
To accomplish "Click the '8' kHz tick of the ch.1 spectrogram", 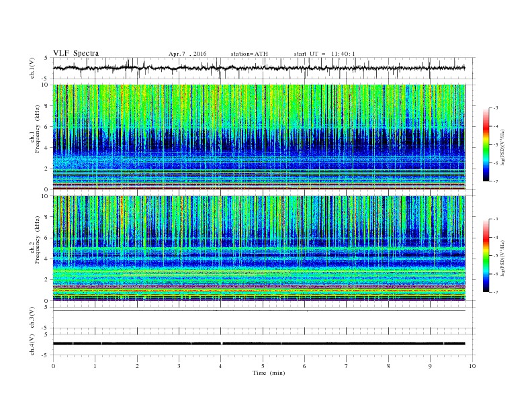I will [x=47, y=106].
